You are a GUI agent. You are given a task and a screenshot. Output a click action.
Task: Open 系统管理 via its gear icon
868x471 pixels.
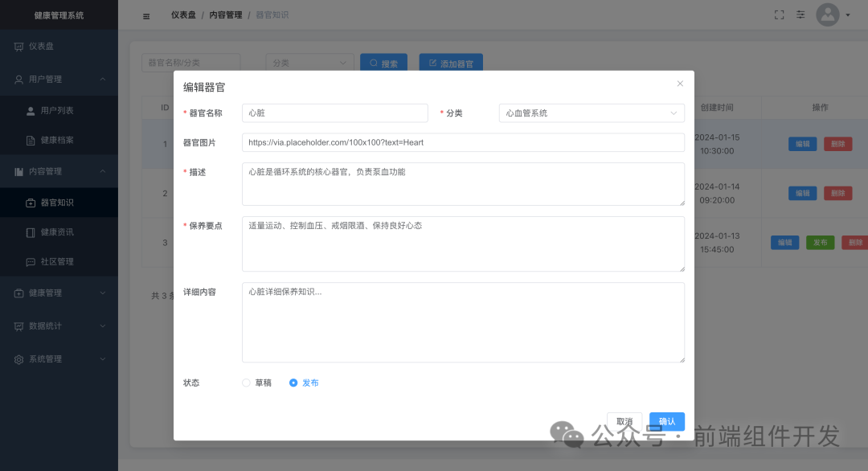[17, 358]
